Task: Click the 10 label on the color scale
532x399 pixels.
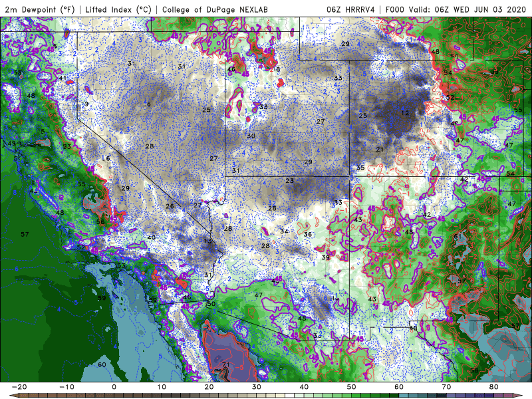Action: (x=162, y=387)
